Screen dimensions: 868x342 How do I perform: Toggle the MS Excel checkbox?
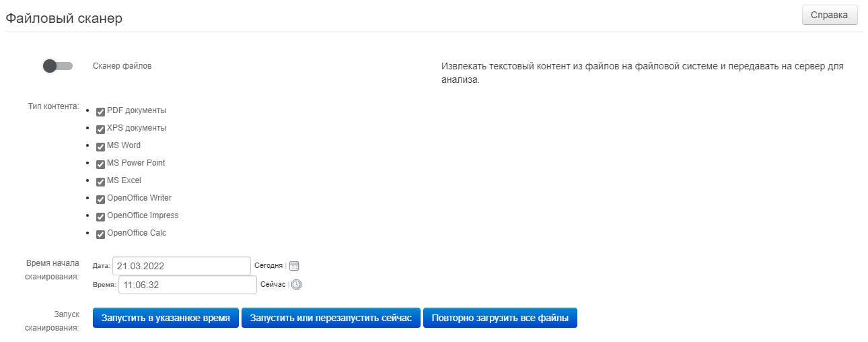click(101, 182)
